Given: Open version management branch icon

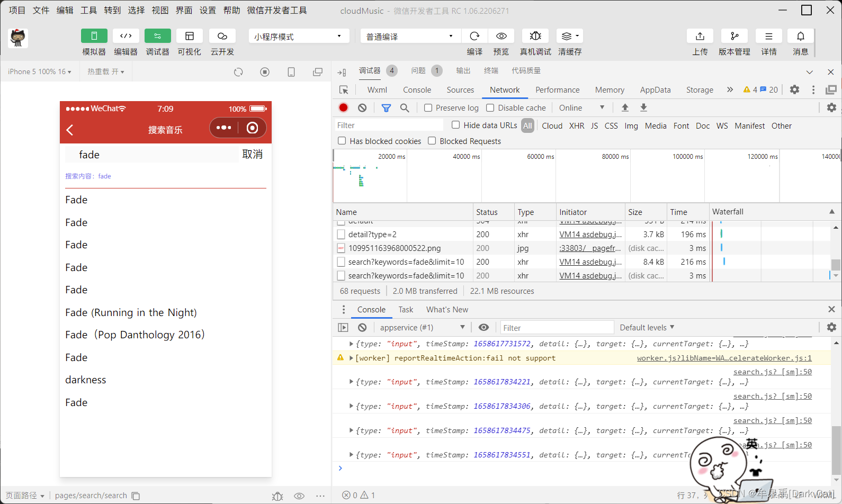Looking at the screenshot, I should pyautogui.click(x=734, y=36).
